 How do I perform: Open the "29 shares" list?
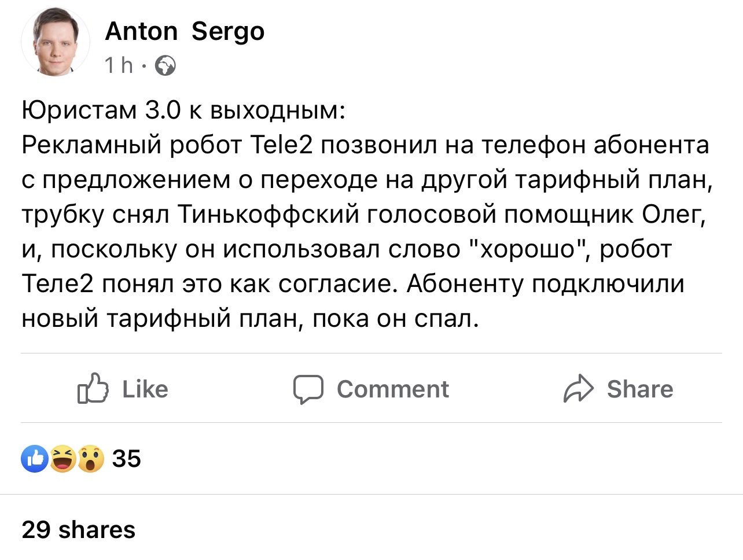click(79, 530)
